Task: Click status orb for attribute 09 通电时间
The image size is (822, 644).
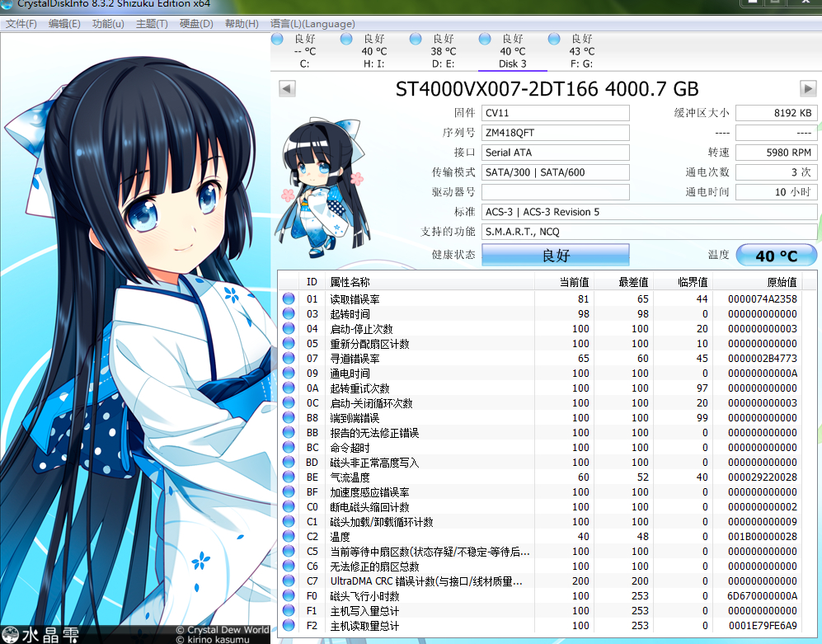Action: [x=289, y=373]
